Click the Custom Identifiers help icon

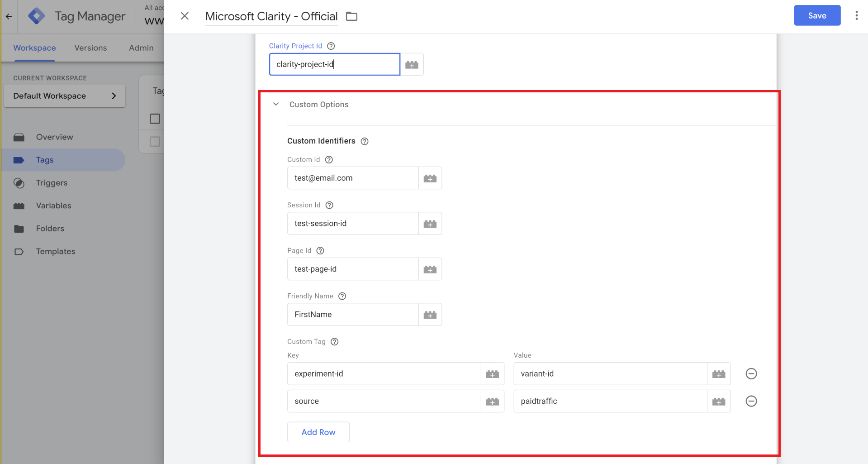[x=365, y=141]
